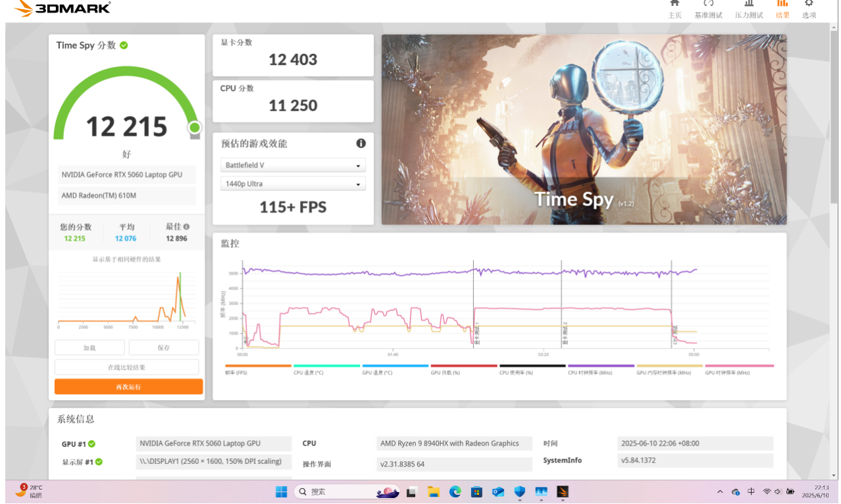
Task: Click the info icon next to 最佳
Action: point(187,226)
